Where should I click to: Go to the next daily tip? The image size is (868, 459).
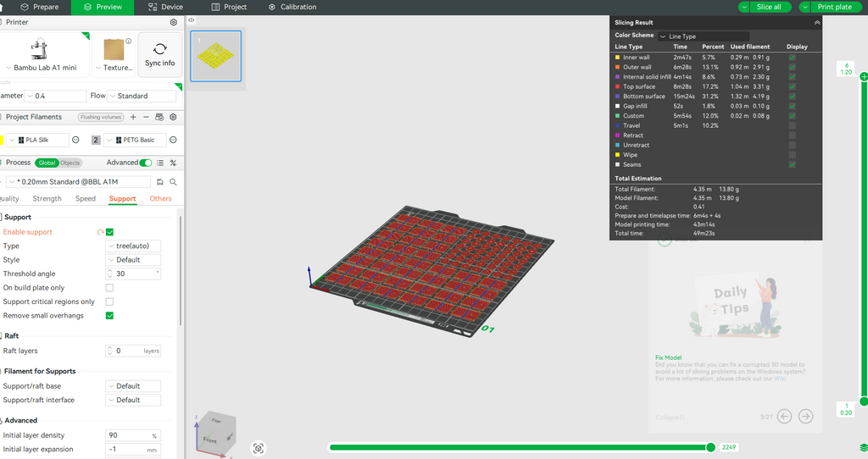805,416
